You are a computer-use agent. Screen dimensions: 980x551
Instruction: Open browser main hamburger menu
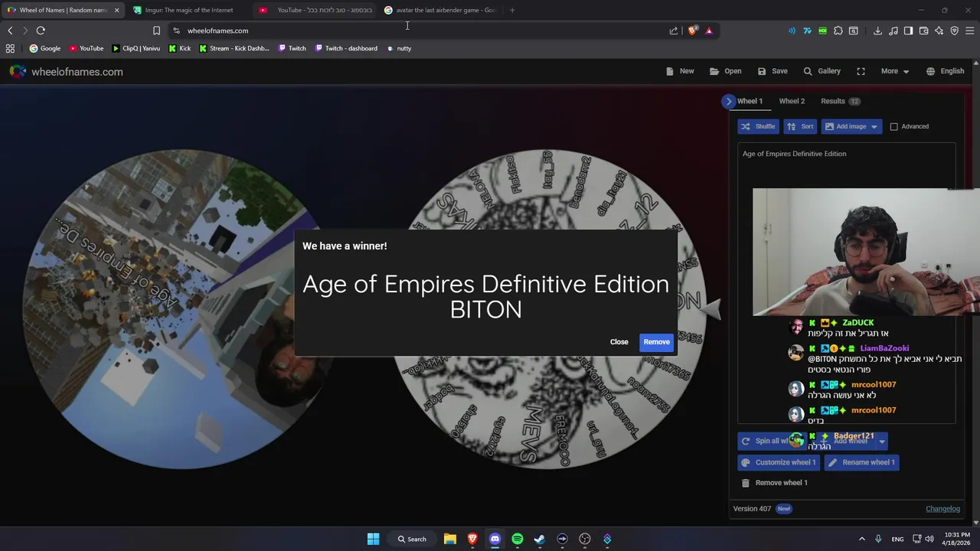[970, 31]
